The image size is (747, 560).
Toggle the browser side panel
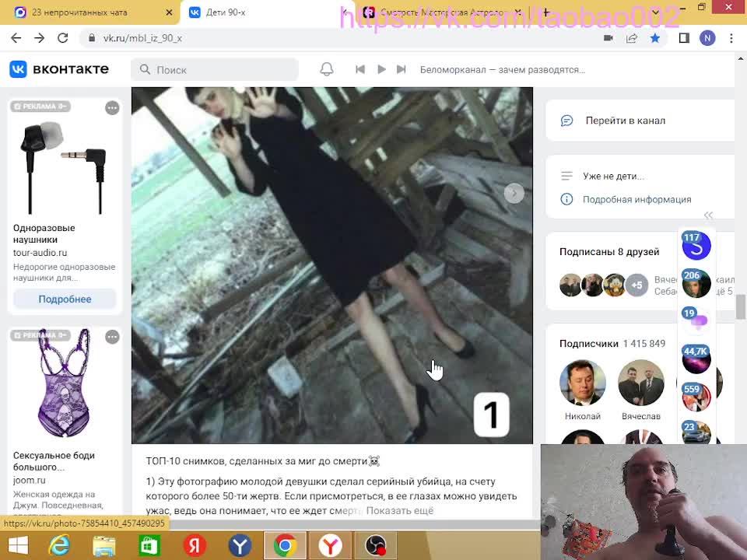(x=684, y=38)
